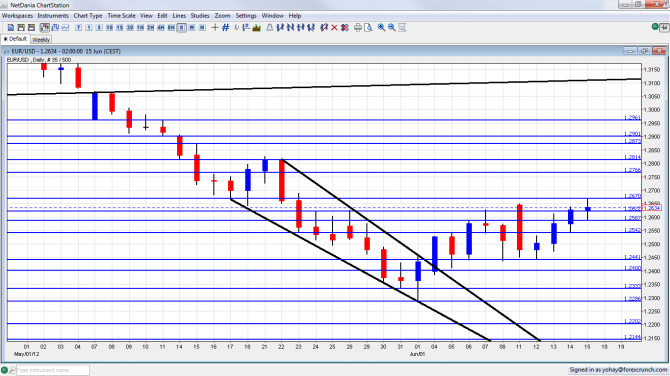Click the reset zoom icon

pyautogui.click(x=402, y=27)
